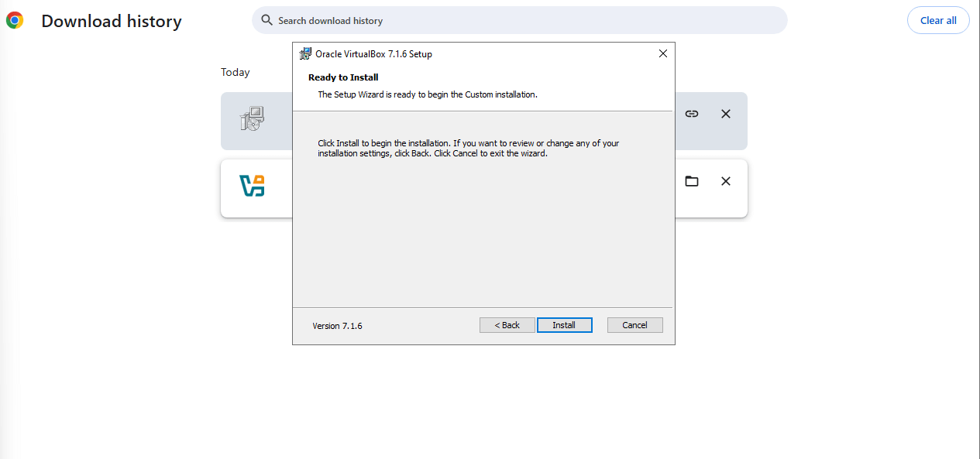Select the highlighted first download card

[484, 121]
